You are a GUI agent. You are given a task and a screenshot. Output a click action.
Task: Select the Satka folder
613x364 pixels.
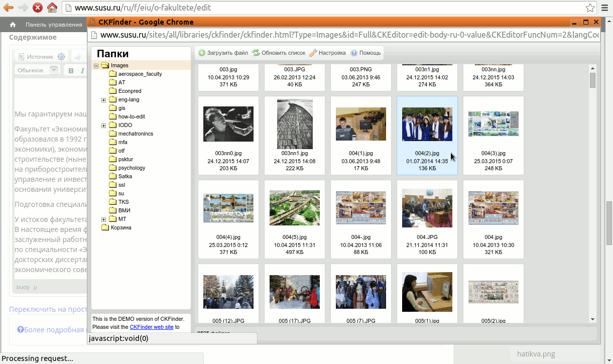[x=125, y=176]
